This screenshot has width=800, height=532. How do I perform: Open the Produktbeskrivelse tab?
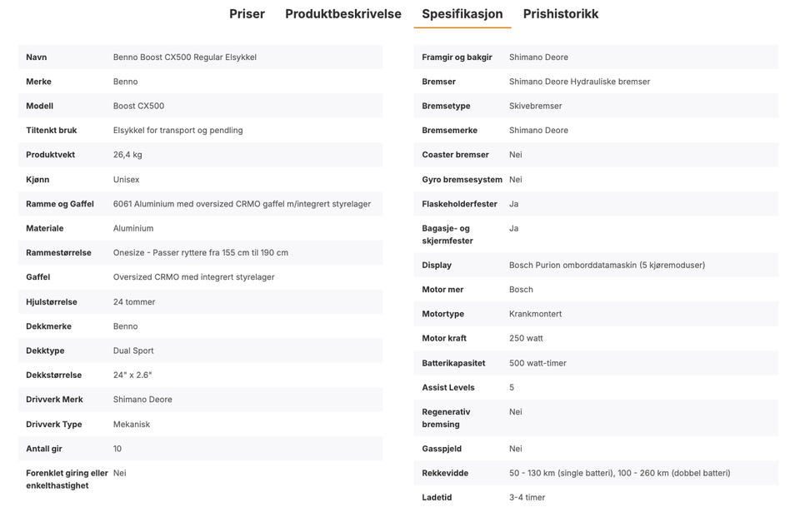pyautogui.click(x=342, y=14)
